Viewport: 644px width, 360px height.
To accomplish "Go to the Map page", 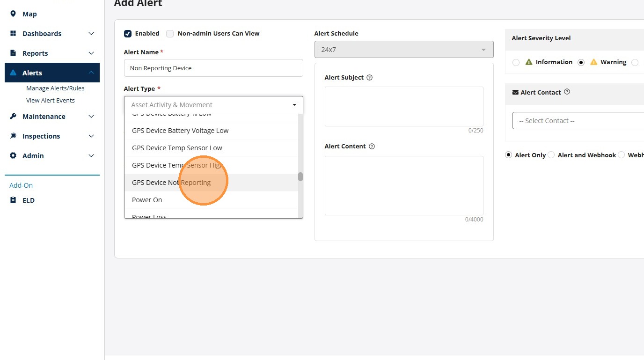I will (29, 14).
